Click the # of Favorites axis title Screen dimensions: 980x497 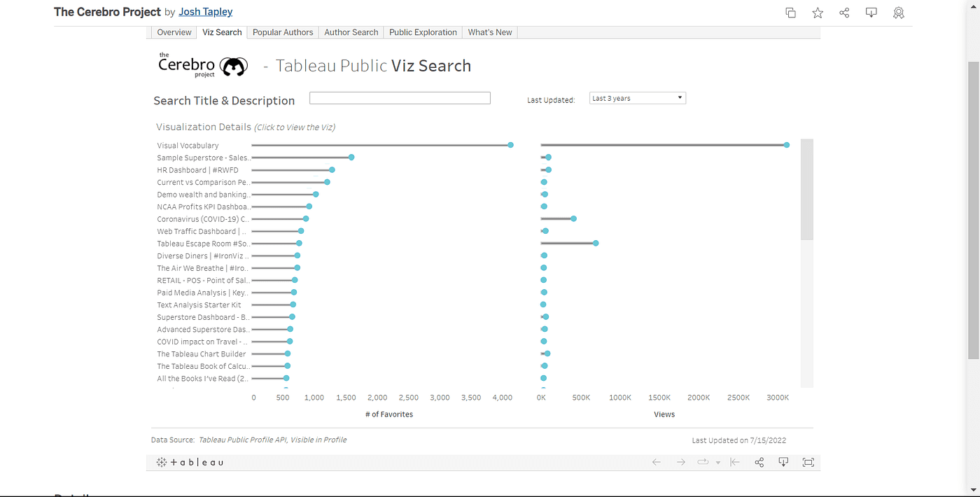(x=389, y=414)
